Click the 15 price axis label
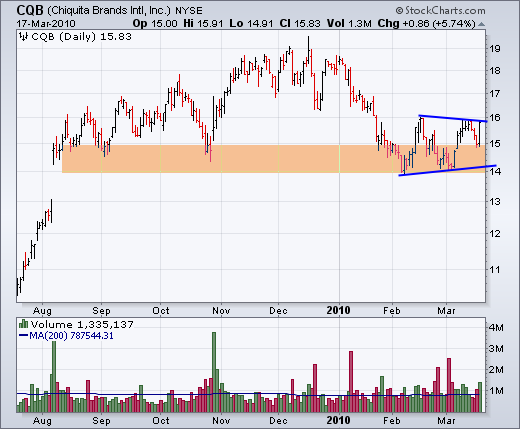 pyautogui.click(x=495, y=144)
